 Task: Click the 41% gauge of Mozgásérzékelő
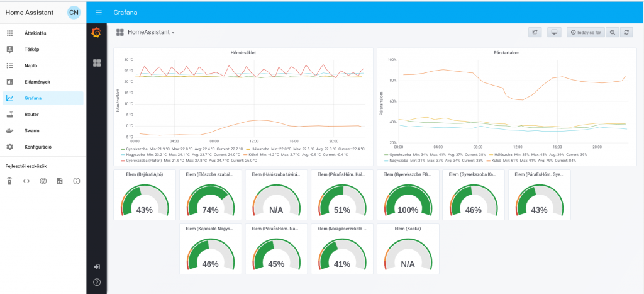(341, 253)
